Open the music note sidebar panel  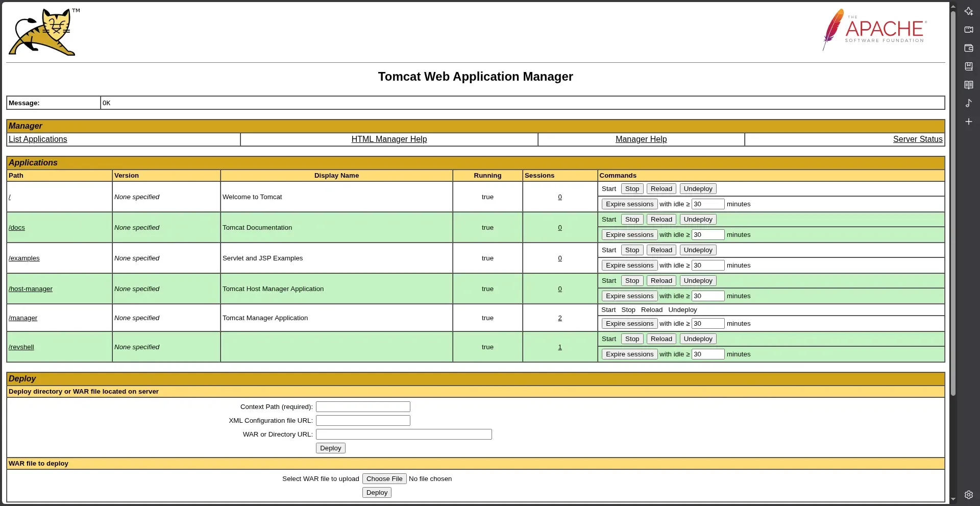click(968, 103)
